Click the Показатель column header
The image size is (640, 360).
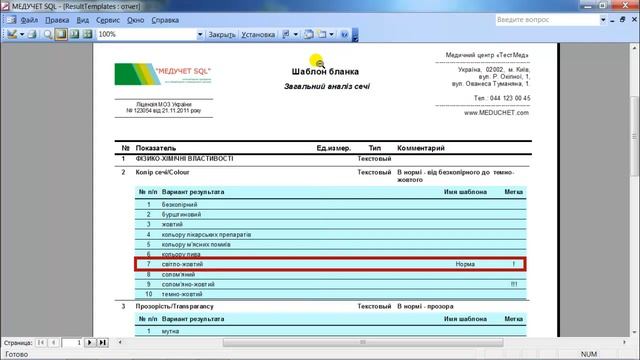coord(156,148)
